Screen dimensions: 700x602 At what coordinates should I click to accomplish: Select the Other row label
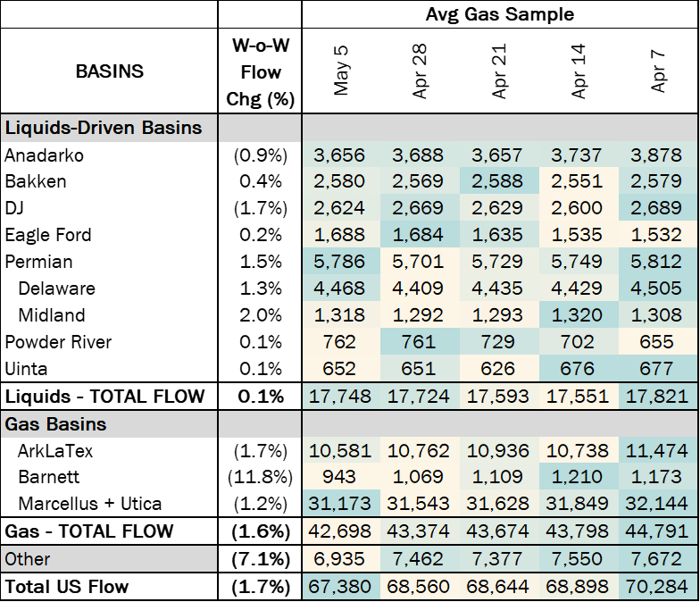point(108,559)
